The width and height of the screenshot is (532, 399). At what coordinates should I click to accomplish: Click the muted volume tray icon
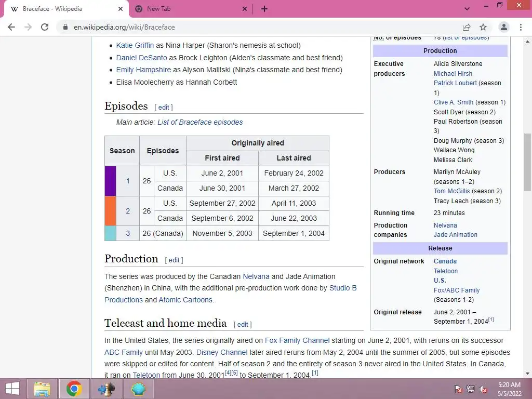(483, 389)
